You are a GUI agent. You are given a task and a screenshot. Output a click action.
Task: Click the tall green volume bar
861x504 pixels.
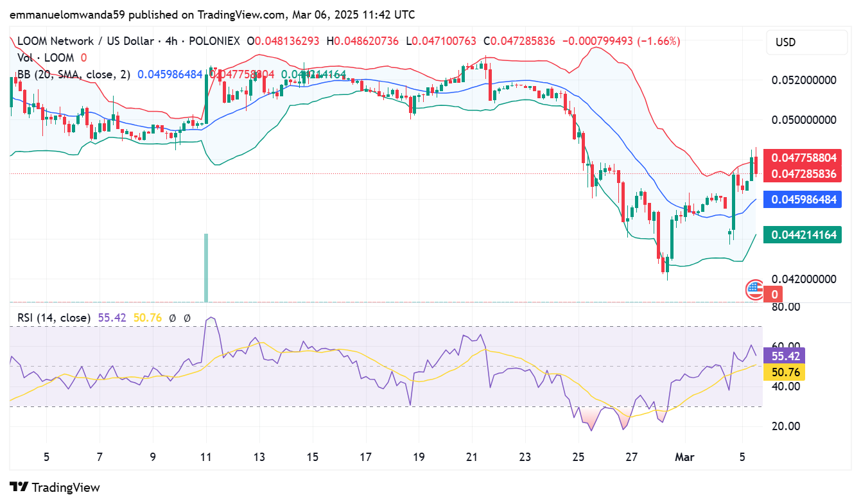click(206, 268)
